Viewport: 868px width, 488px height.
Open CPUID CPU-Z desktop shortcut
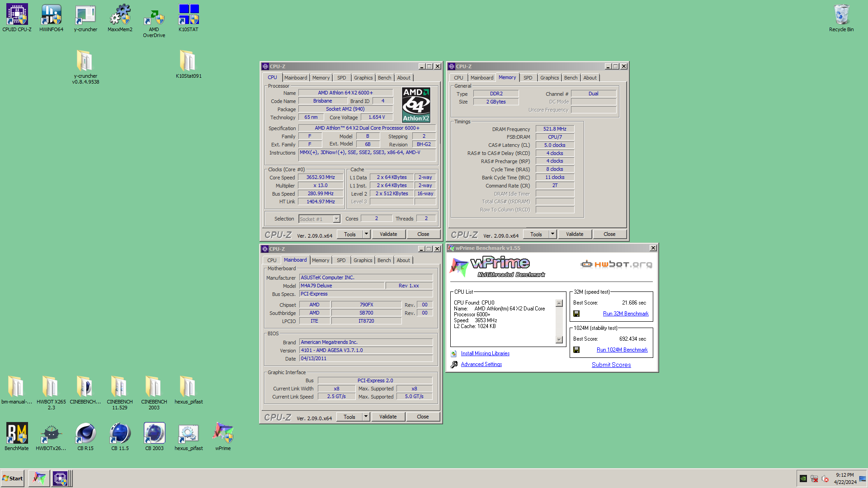pyautogui.click(x=17, y=18)
